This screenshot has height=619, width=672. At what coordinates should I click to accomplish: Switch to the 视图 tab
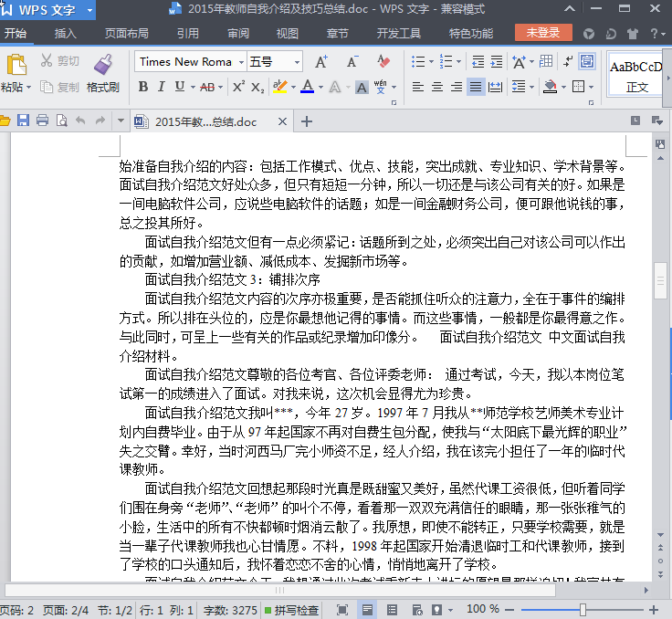(x=288, y=34)
